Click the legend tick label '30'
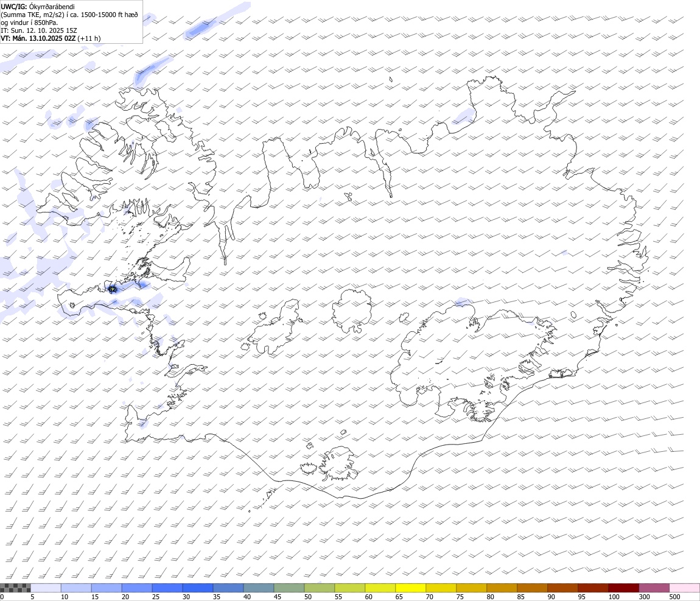 (186, 597)
